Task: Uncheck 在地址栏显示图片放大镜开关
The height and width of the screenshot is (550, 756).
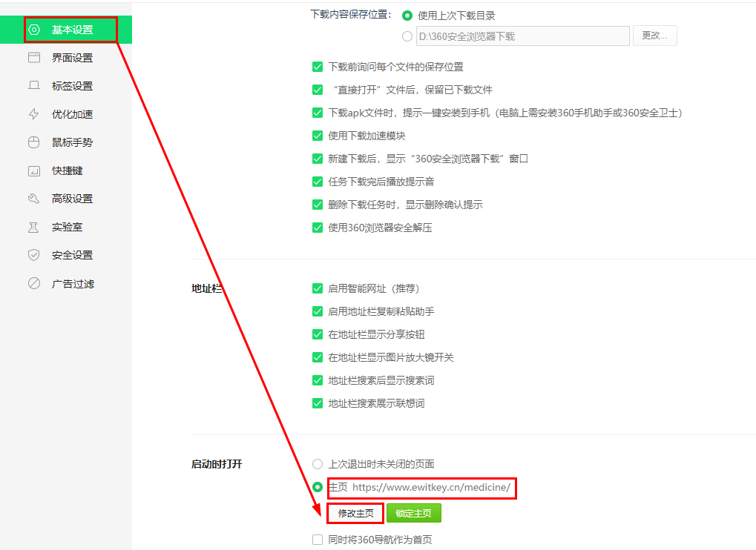Action: (318, 357)
